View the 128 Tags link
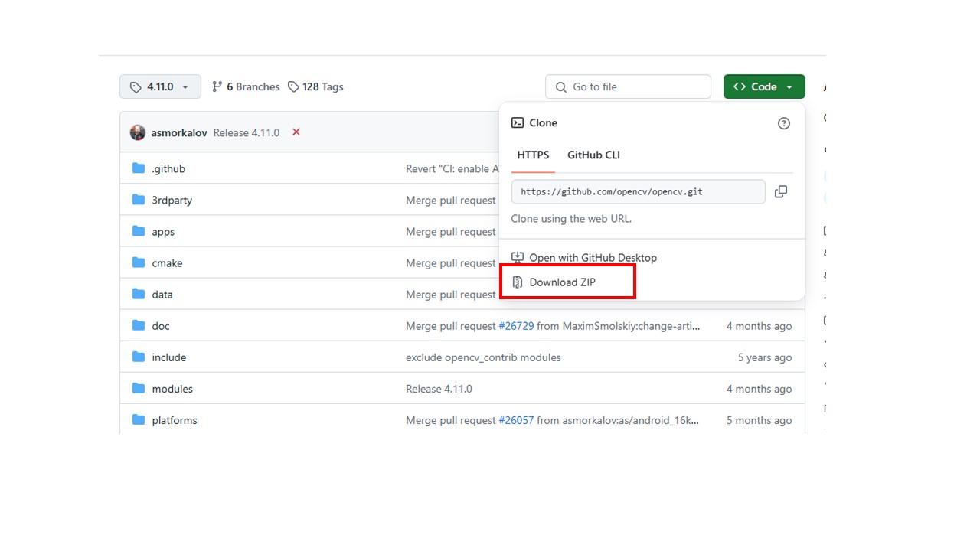 click(315, 86)
